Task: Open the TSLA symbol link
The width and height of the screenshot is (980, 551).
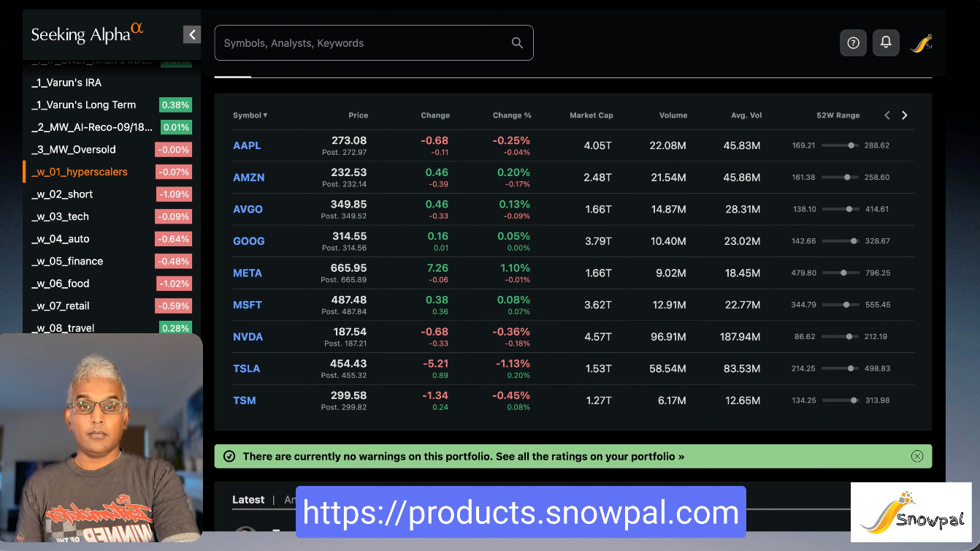Action: tap(247, 368)
